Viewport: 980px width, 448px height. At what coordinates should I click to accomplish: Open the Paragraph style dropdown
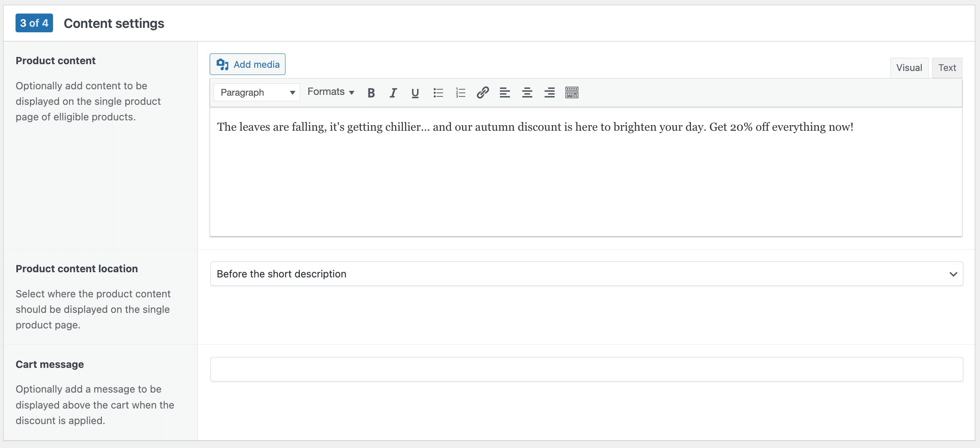tap(257, 92)
